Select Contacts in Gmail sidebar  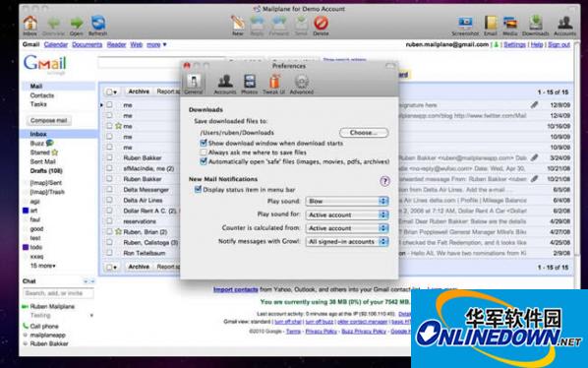42,95
